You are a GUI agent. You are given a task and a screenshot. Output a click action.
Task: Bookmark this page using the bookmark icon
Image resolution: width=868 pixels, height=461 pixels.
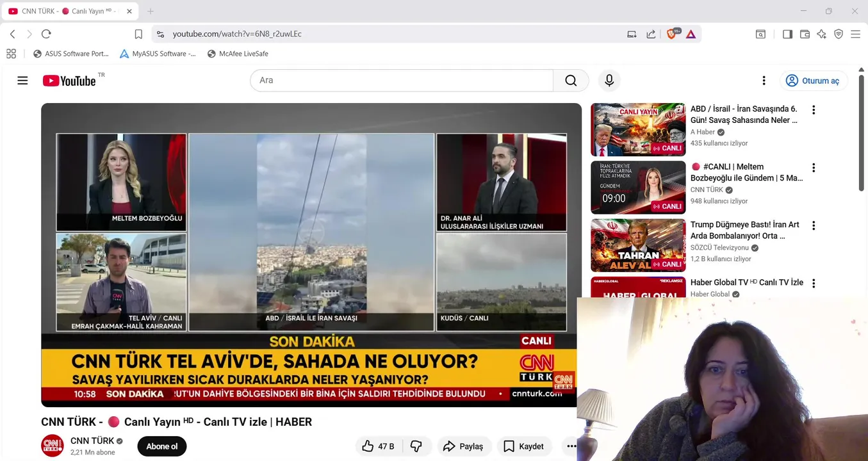[x=138, y=34]
